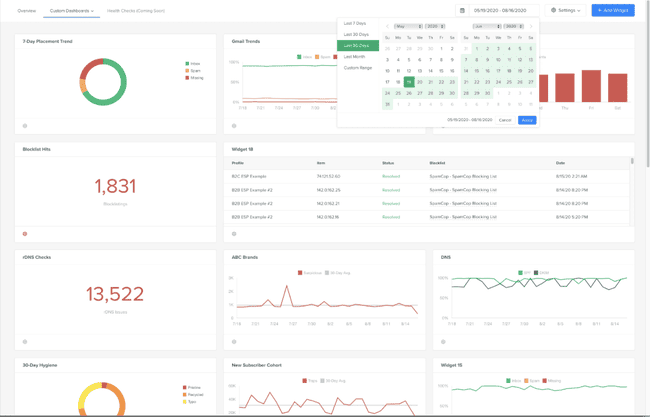Image resolution: width=650 pixels, height=417 pixels.
Task: Click info icon on rDNS Checks widget
Action: click(25, 342)
